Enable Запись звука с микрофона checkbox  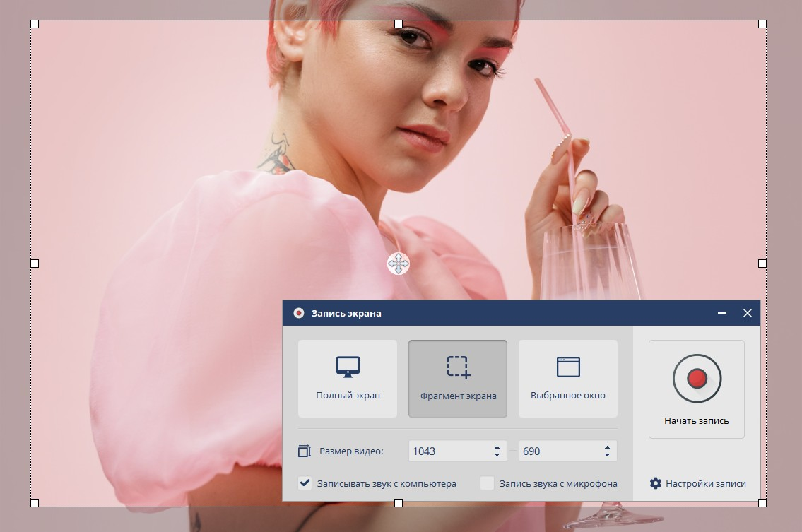tap(487, 484)
